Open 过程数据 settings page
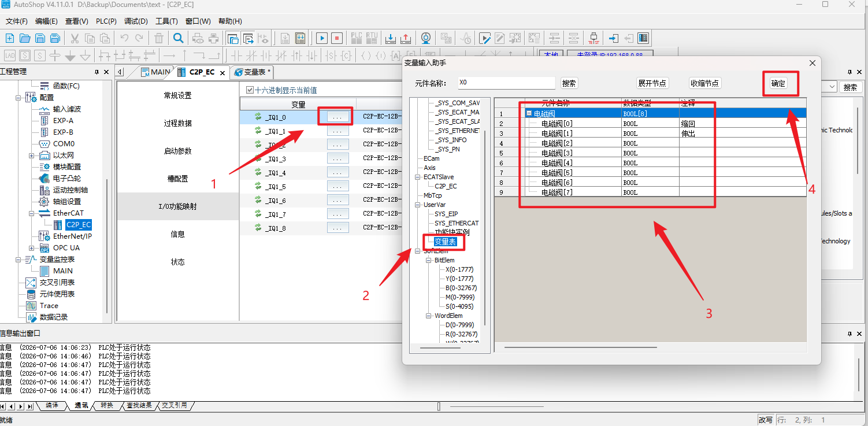868x426 pixels. tap(177, 123)
